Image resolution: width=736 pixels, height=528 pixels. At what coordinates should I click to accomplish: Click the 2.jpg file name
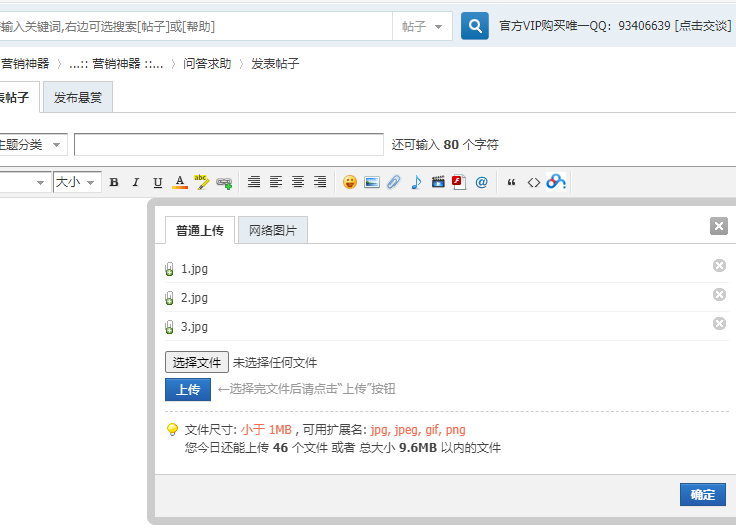click(194, 298)
